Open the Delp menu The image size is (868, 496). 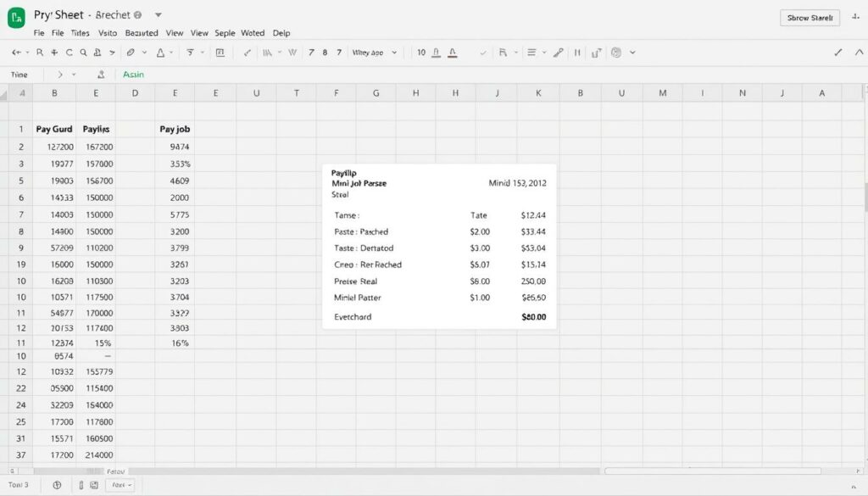point(281,33)
